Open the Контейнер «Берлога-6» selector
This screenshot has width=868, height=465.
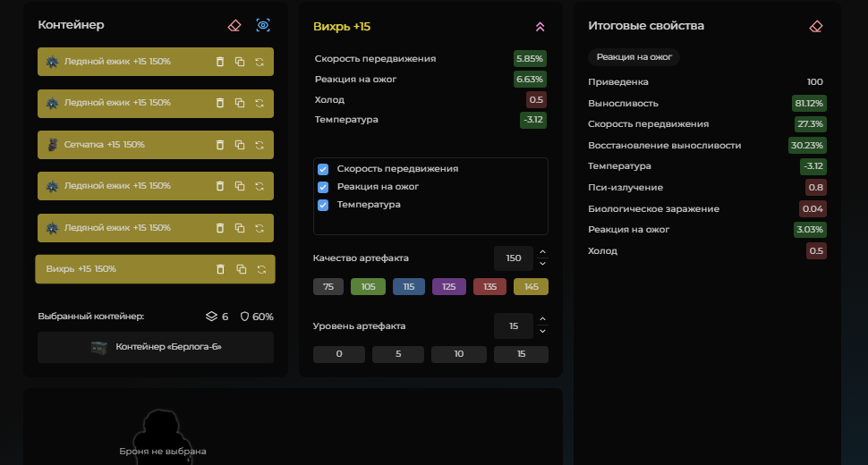tap(156, 347)
